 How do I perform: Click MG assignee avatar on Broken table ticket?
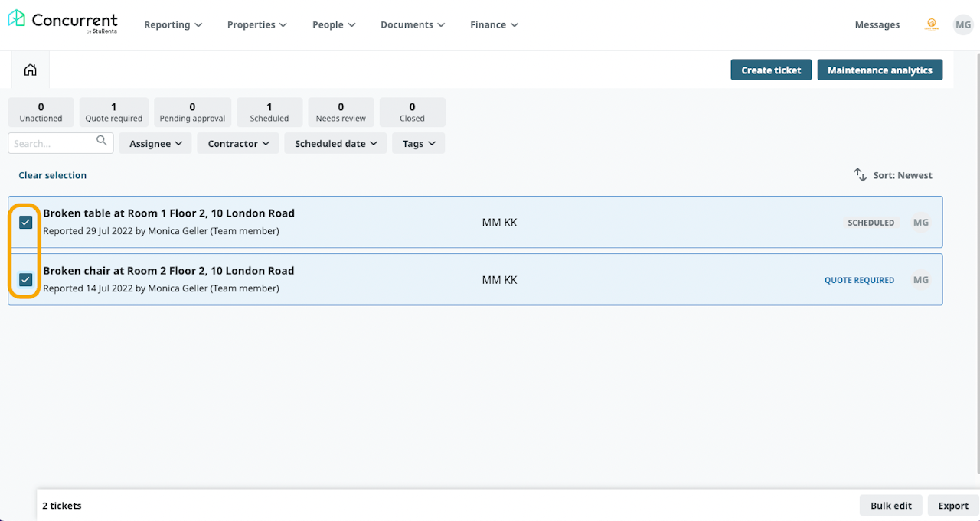920,223
